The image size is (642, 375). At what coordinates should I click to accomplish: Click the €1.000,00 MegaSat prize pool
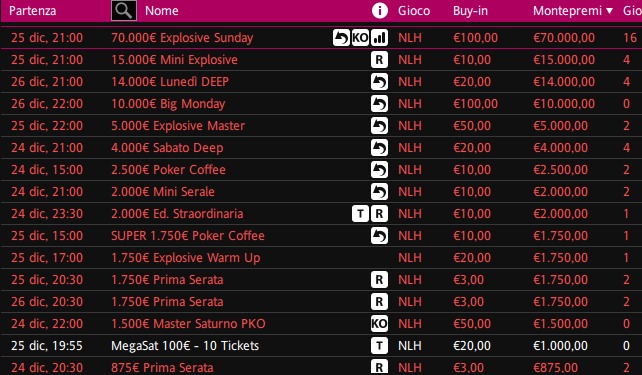click(561, 346)
